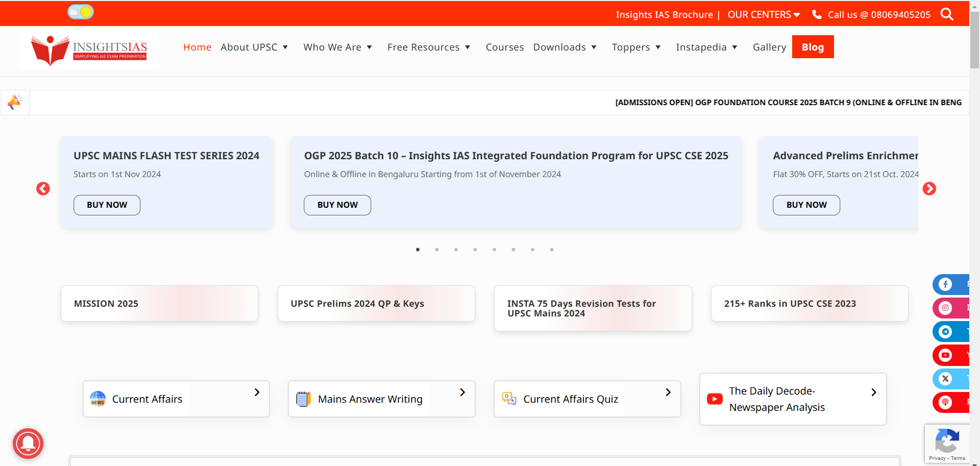Select the sixth carousel dot
980x466 pixels.
coord(513,250)
